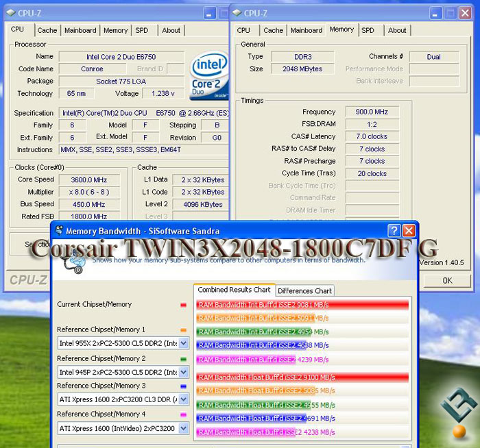
Task: Click red Float Buff'd 9100 MB/s bar
Action: click(302, 377)
